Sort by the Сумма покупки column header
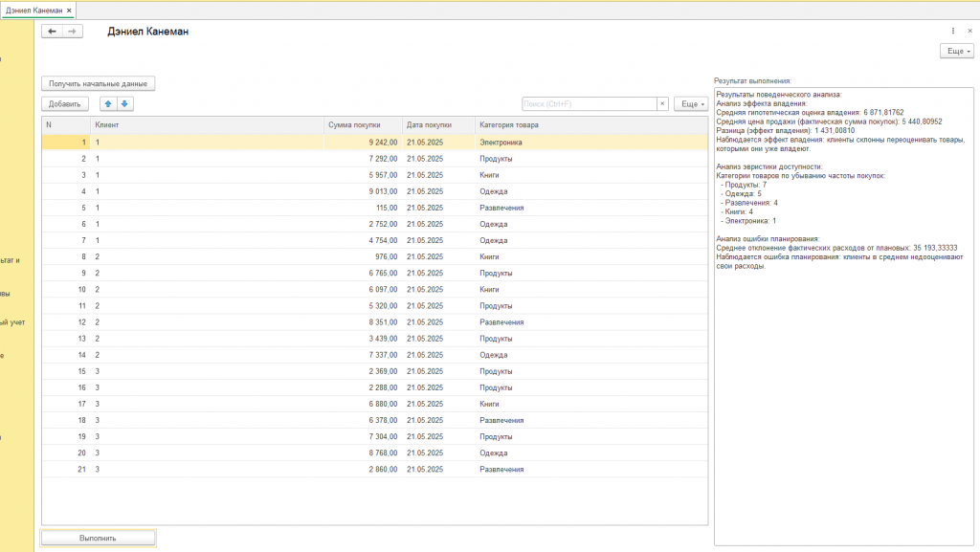Image resolution: width=980 pixels, height=552 pixels. [363, 125]
